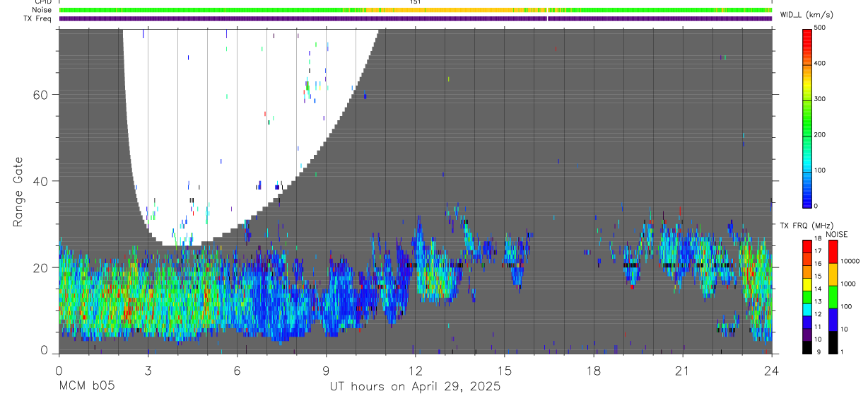The image size is (868, 401).
Task: Select the 10000 label on NOISE legend
Action: (x=850, y=261)
